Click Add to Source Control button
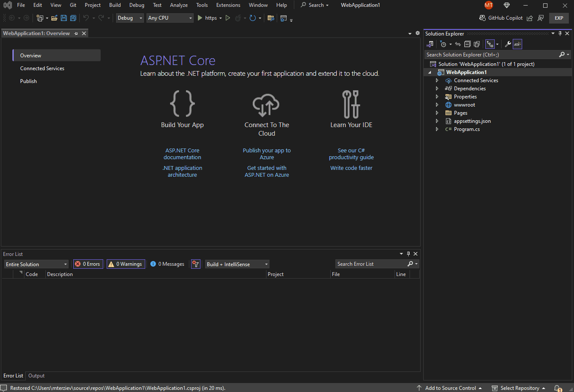Screen dimensions: 574x392 tap(450, 388)
